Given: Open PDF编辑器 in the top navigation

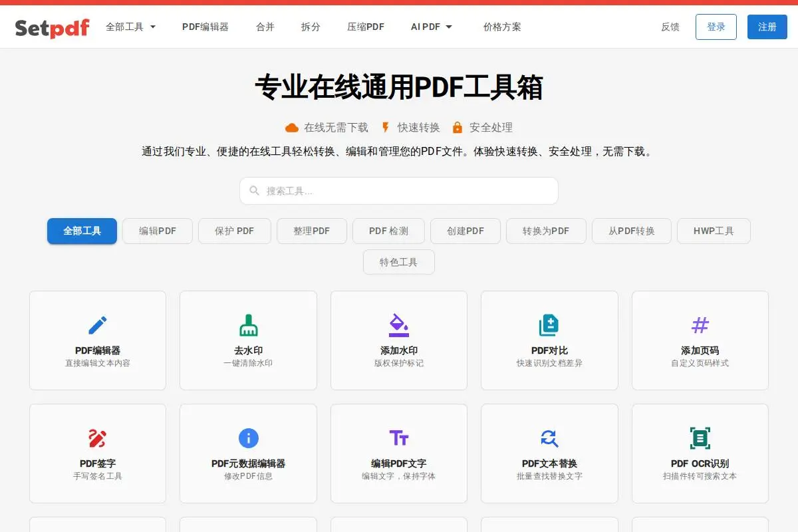Looking at the screenshot, I should 205,27.
